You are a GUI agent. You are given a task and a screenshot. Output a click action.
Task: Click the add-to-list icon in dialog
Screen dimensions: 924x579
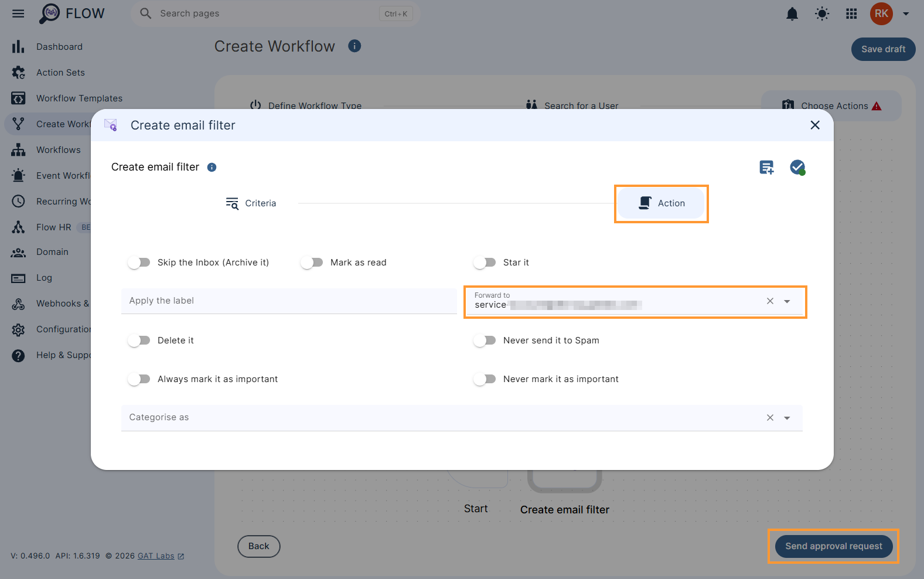pyautogui.click(x=766, y=168)
